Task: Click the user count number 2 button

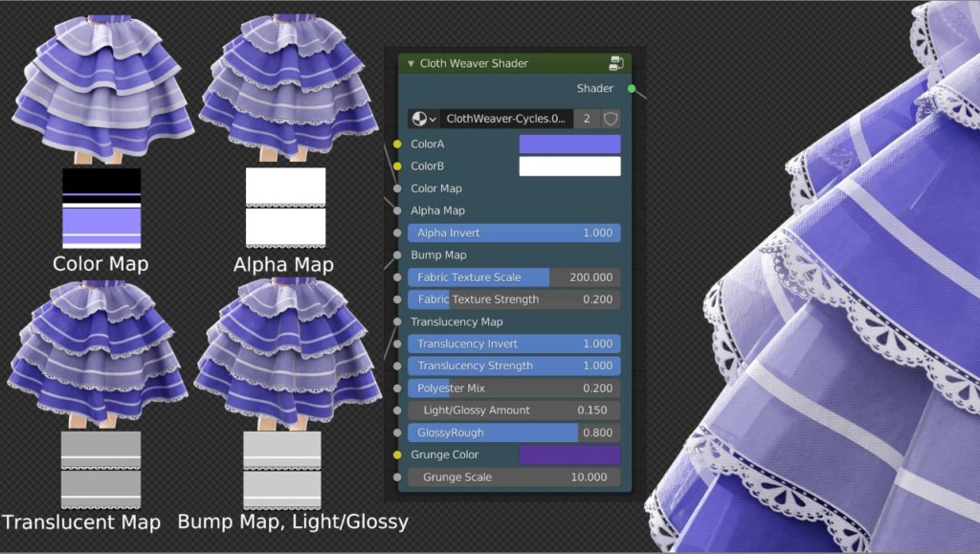Action: 587,119
